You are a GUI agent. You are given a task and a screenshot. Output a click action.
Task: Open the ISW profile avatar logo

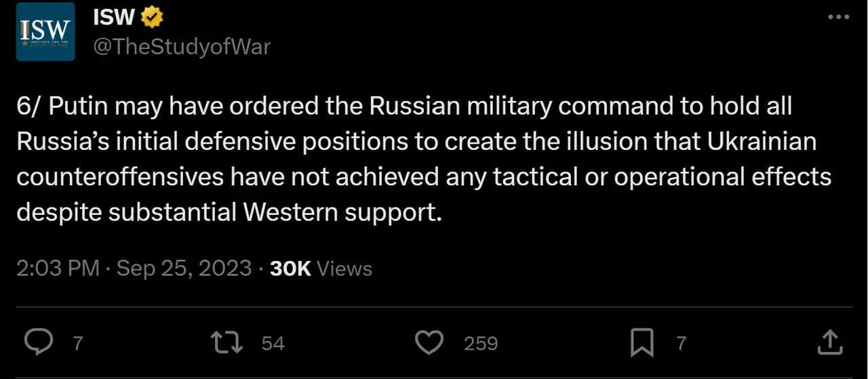[45, 32]
